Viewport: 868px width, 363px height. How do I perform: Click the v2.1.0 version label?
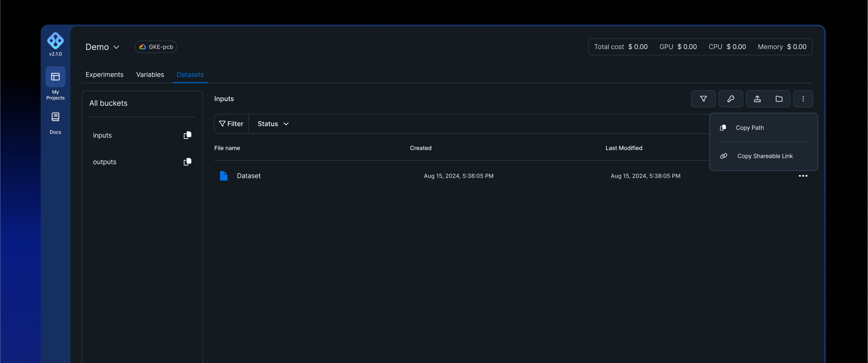pyautogui.click(x=55, y=54)
